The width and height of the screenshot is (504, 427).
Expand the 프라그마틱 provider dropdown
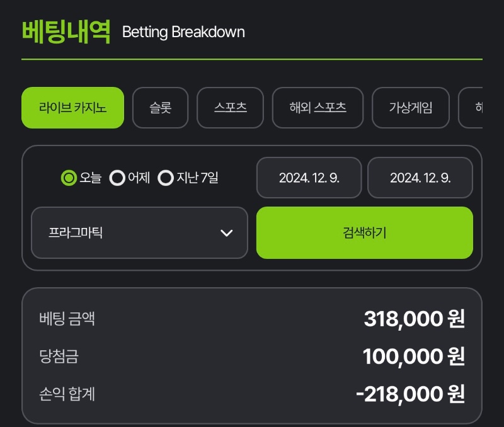[x=139, y=232]
